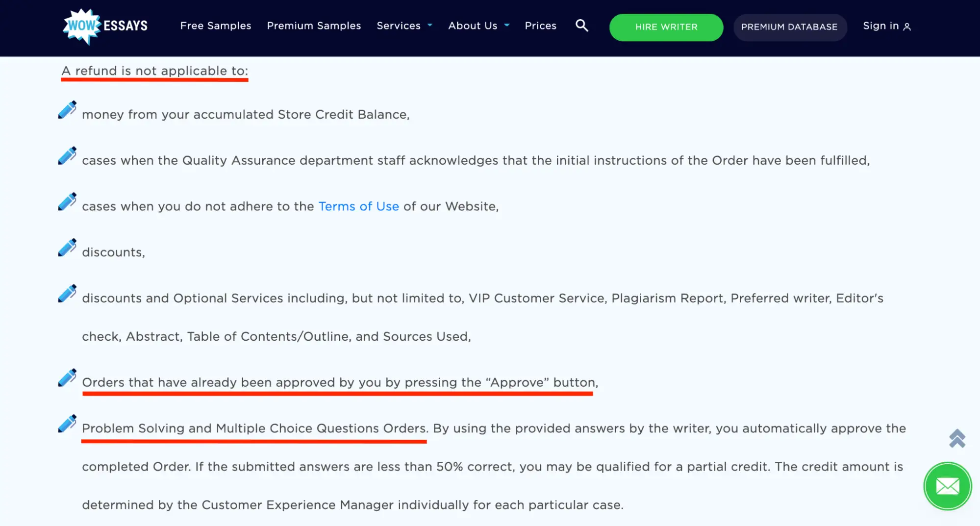The image size is (980, 526).
Task: Click the user profile icon beside Sign in
Action: point(907,27)
